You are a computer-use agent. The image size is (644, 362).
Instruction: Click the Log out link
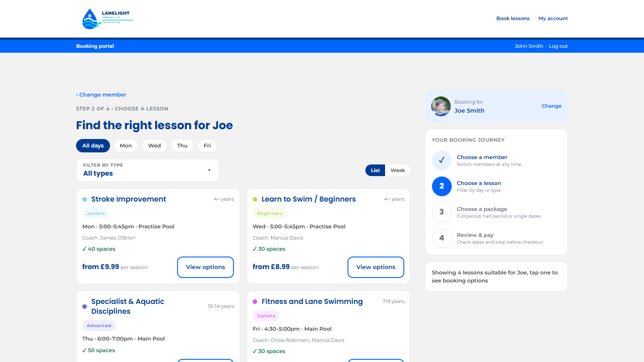(558, 46)
